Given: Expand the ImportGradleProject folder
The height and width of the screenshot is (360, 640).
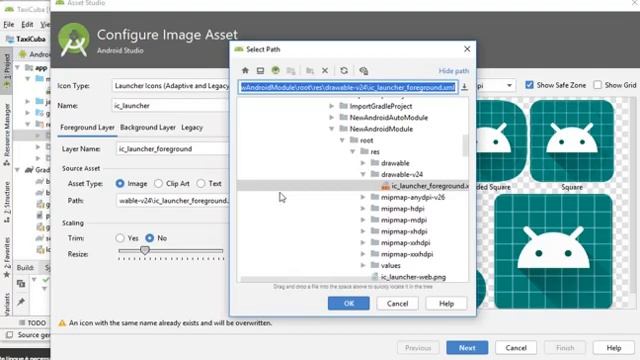Looking at the screenshot, I should click(x=331, y=106).
